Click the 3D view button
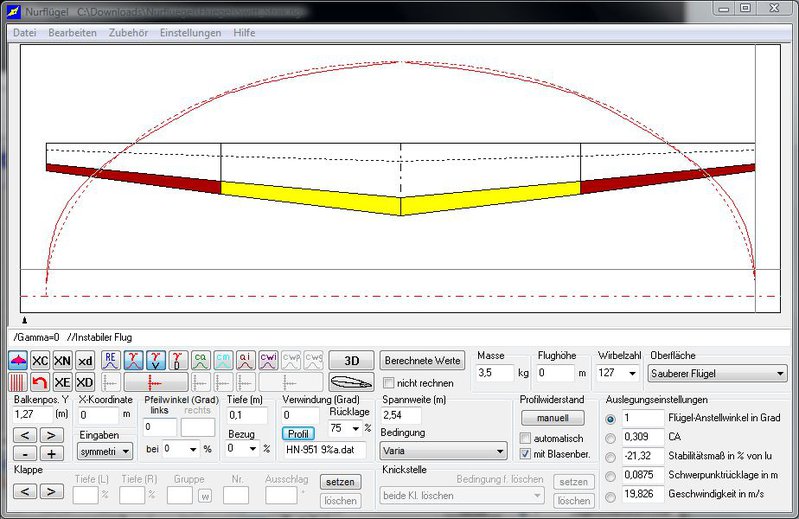 click(x=351, y=360)
